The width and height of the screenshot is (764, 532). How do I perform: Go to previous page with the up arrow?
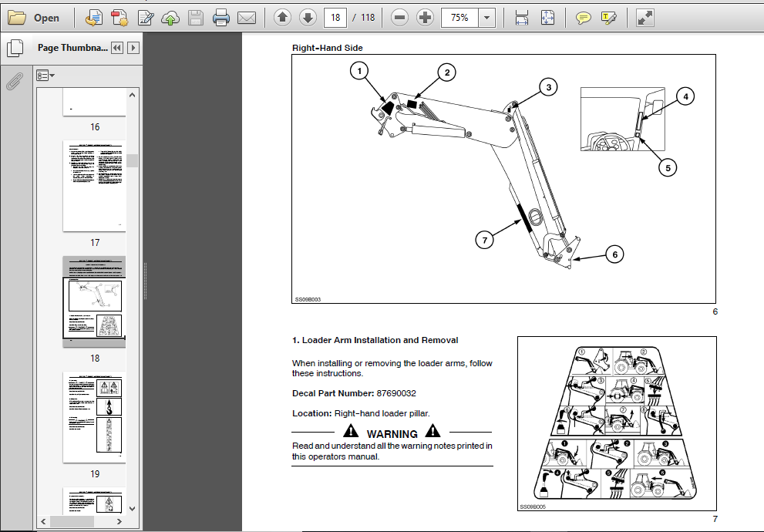[x=282, y=18]
